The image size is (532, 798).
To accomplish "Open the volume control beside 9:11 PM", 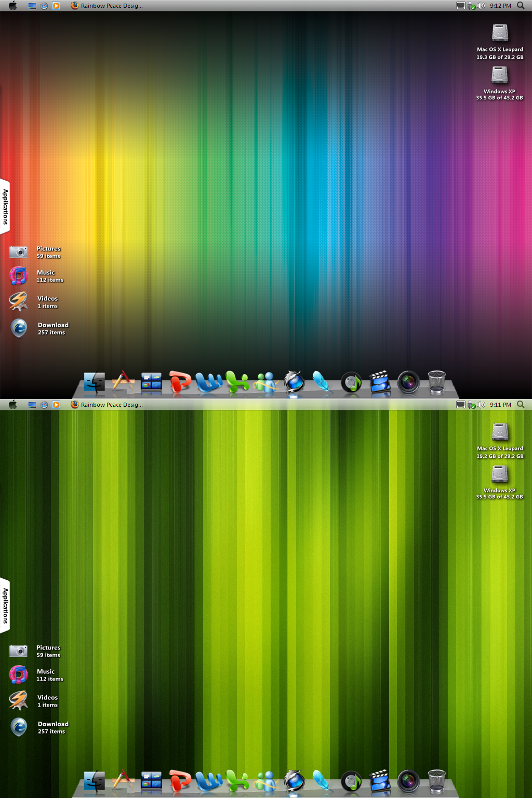I will tap(481, 405).
